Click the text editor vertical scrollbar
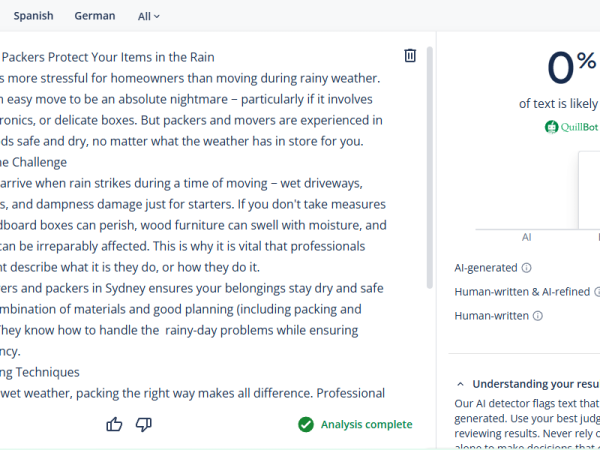This screenshot has height=450, width=600. coord(430,168)
